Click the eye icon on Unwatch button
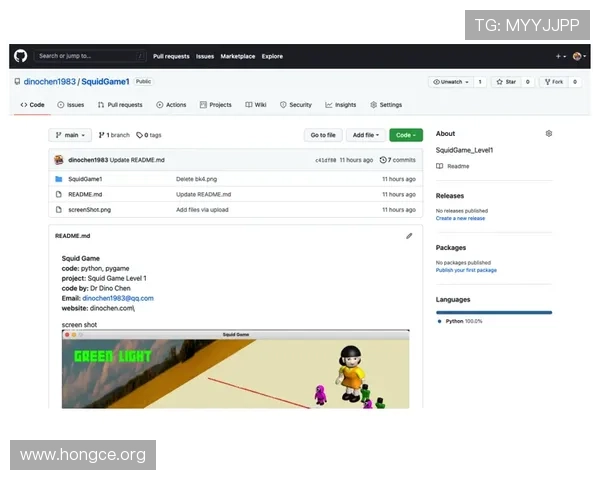This screenshot has width=600, height=480. point(436,82)
